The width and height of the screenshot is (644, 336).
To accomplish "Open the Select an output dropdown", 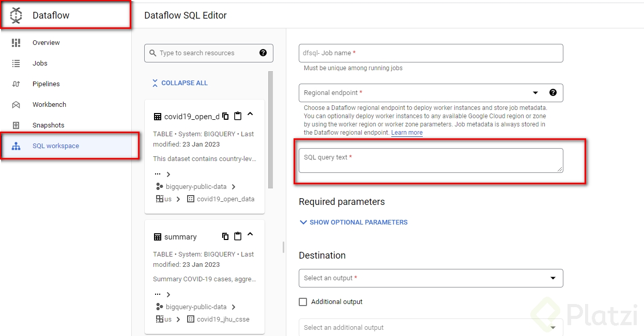I will coord(553,278).
